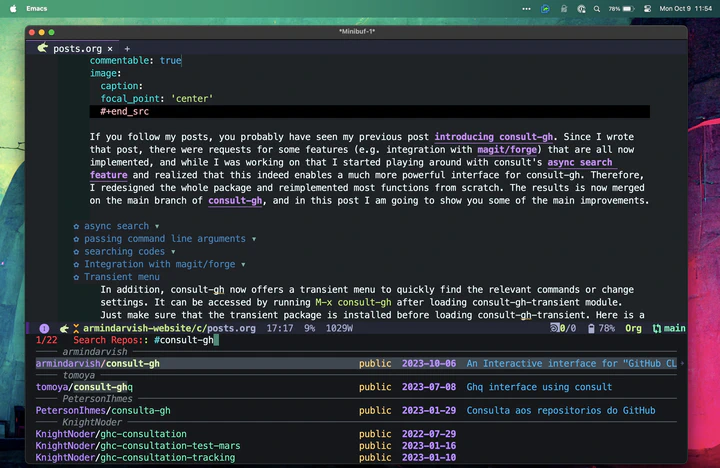Select the KnightNoder/ghc-consultation repo
This screenshot has height=468, width=720.
click(x=356, y=434)
